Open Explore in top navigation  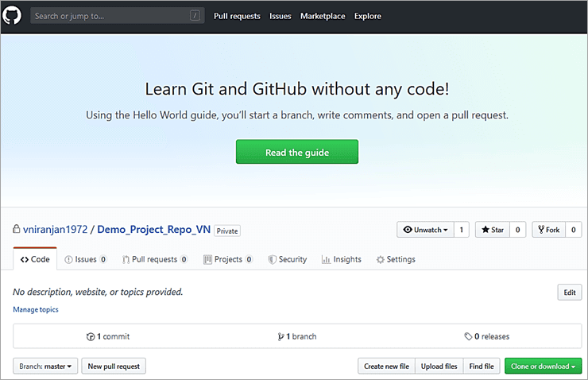click(367, 16)
